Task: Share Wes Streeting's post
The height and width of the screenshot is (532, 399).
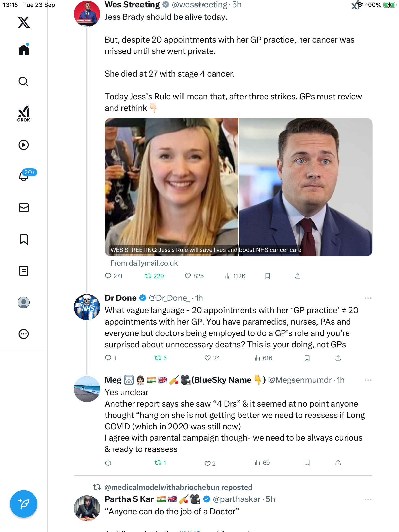Action: tap(298, 276)
